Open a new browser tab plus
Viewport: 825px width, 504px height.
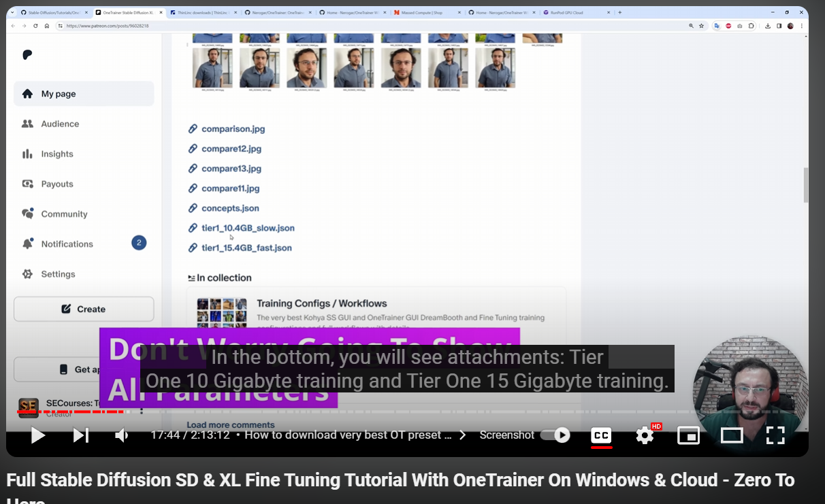click(619, 12)
